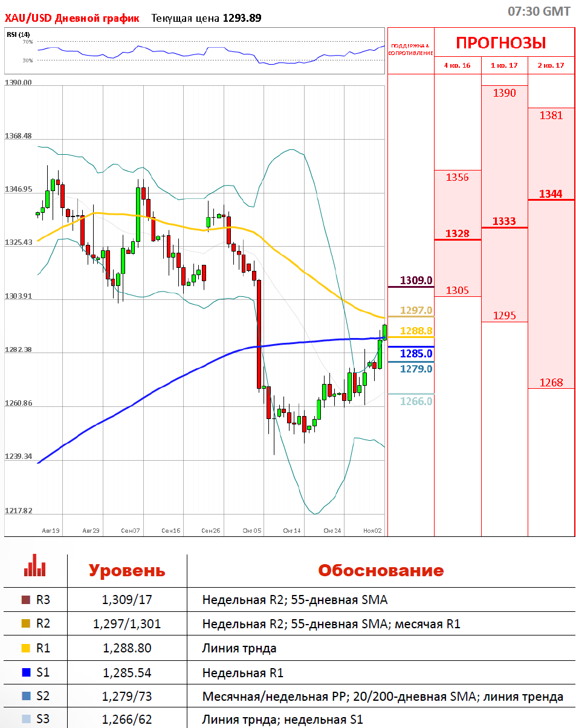The width and height of the screenshot is (576, 728).
Task: Select the S3 light blue marker
Action: pos(25,719)
